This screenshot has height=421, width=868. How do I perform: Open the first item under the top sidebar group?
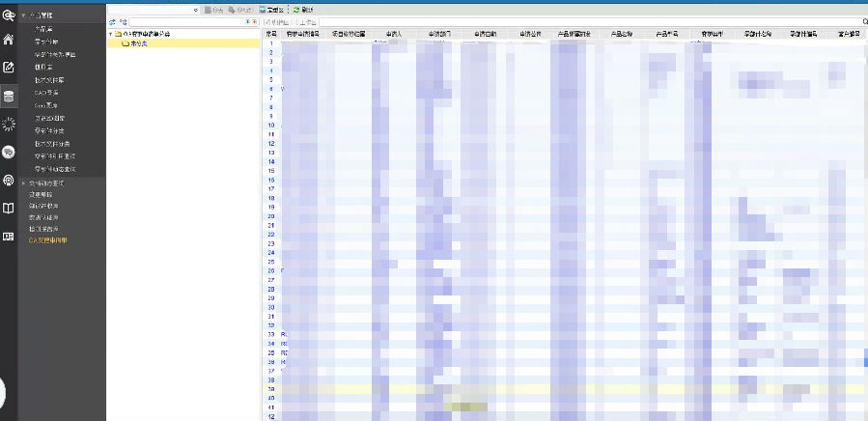point(44,29)
